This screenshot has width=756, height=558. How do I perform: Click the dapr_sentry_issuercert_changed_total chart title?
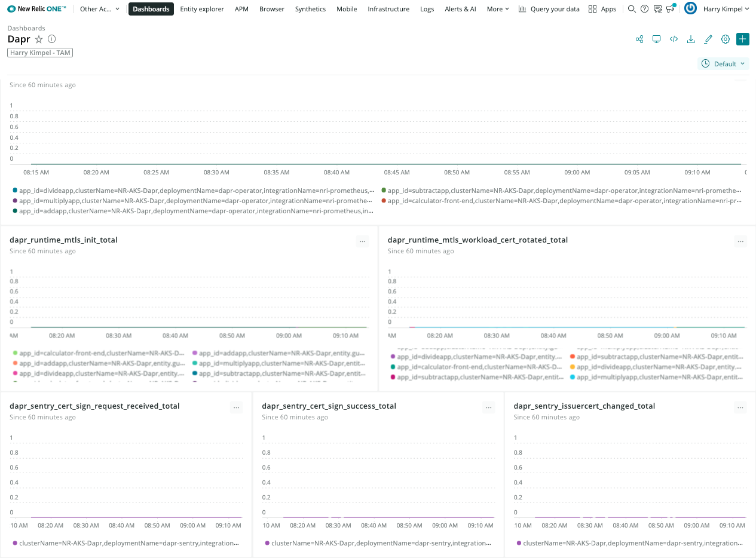click(x=584, y=406)
